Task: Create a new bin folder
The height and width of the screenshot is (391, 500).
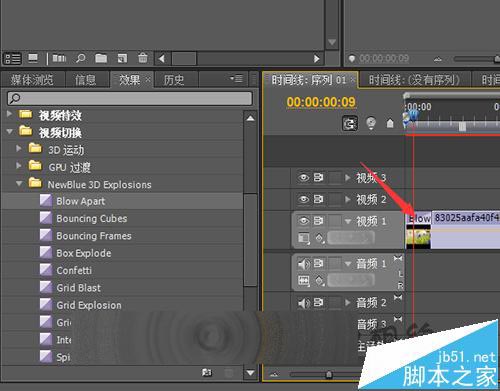Action: coord(101,59)
